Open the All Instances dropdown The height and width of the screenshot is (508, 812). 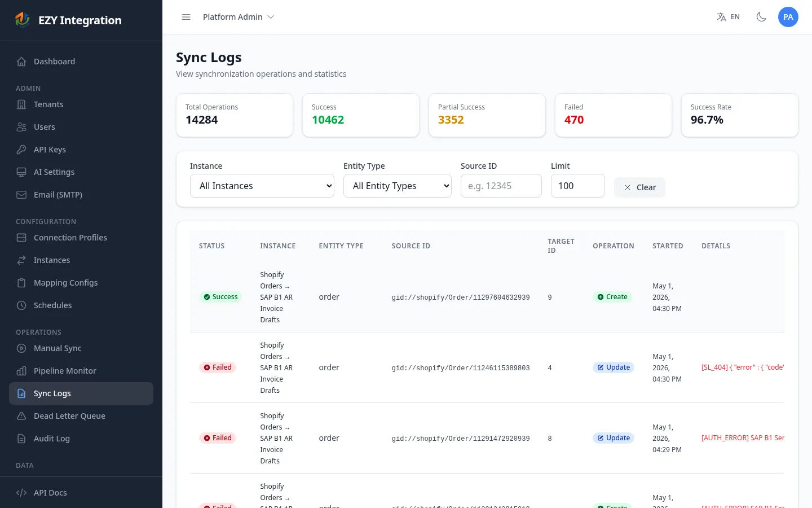pos(262,186)
